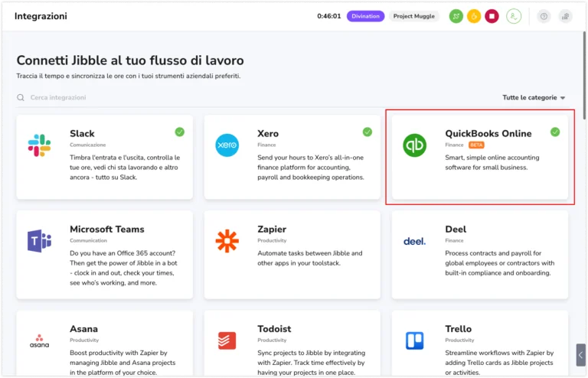Open the Deel integration title

[456, 230]
